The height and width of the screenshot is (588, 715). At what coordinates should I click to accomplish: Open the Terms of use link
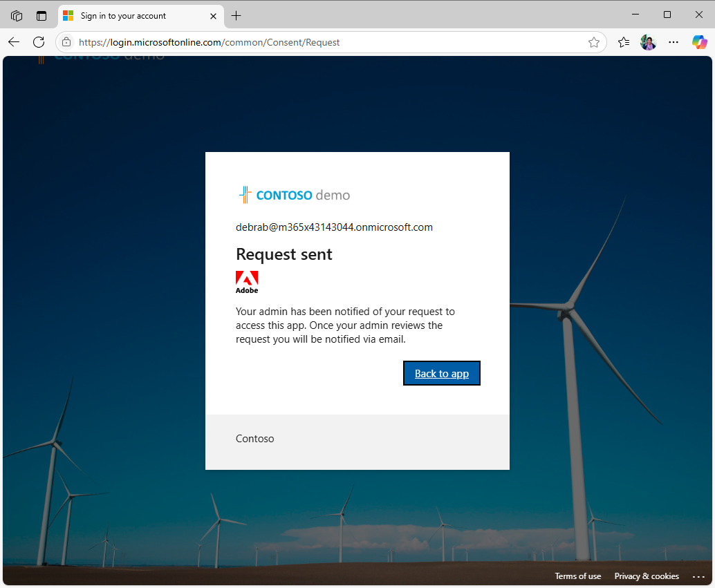point(578,576)
